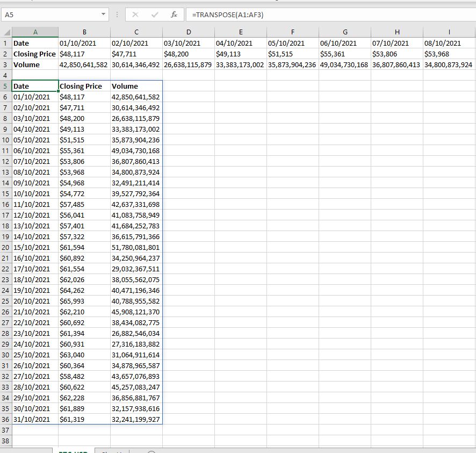Select the 31/10/2021 date cell
Viewport: 476px width, 453px height.
pos(34,419)
